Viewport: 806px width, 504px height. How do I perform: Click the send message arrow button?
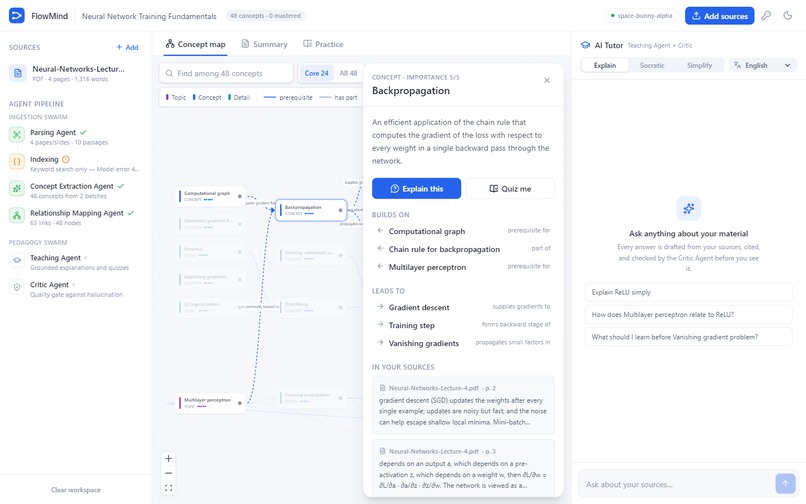coord(785,483)
